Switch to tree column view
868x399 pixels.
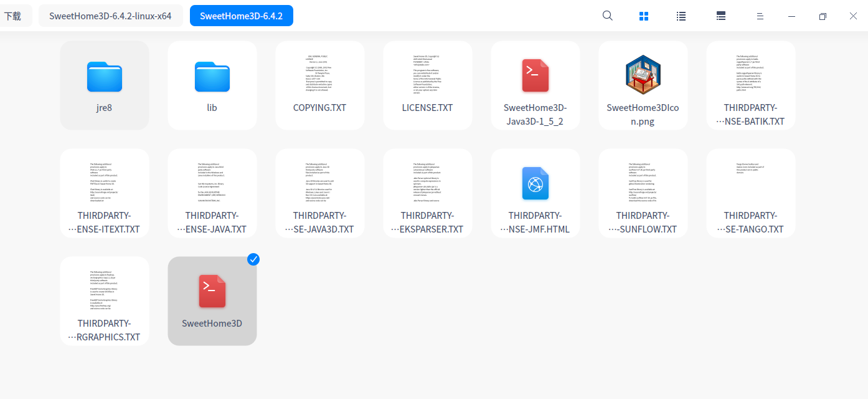pyautogui.click(x=721, y=16)
